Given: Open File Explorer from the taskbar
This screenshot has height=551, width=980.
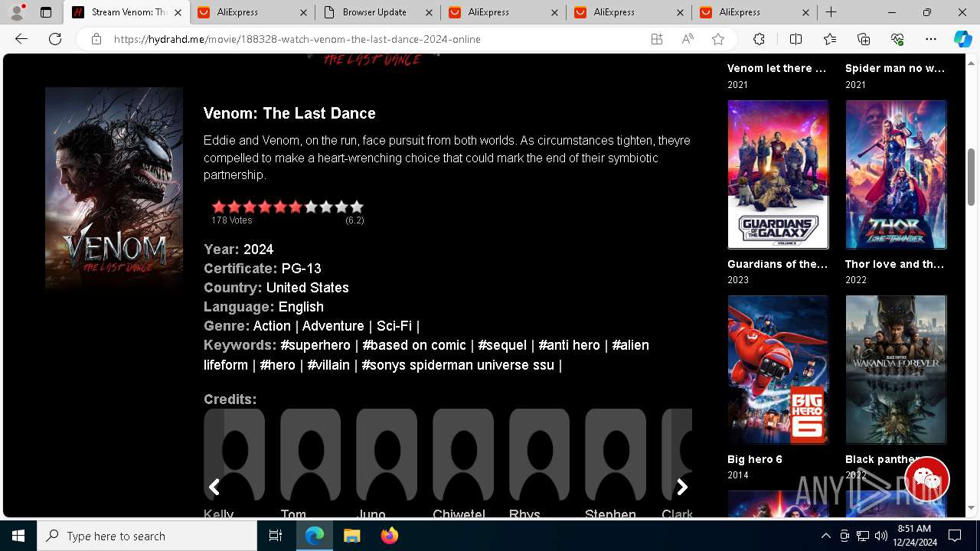Looking at the screenshot, I should coord(352,536).
